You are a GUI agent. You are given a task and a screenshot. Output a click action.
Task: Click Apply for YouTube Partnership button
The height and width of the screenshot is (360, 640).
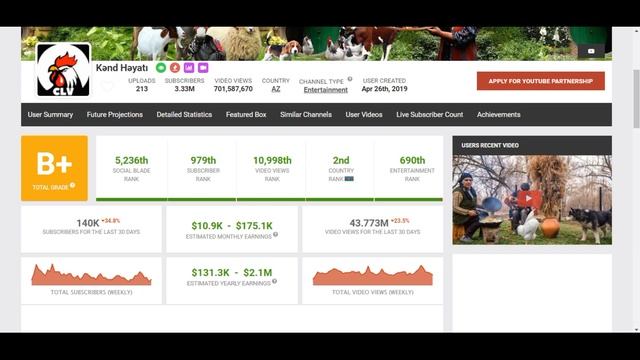[540, 81]
